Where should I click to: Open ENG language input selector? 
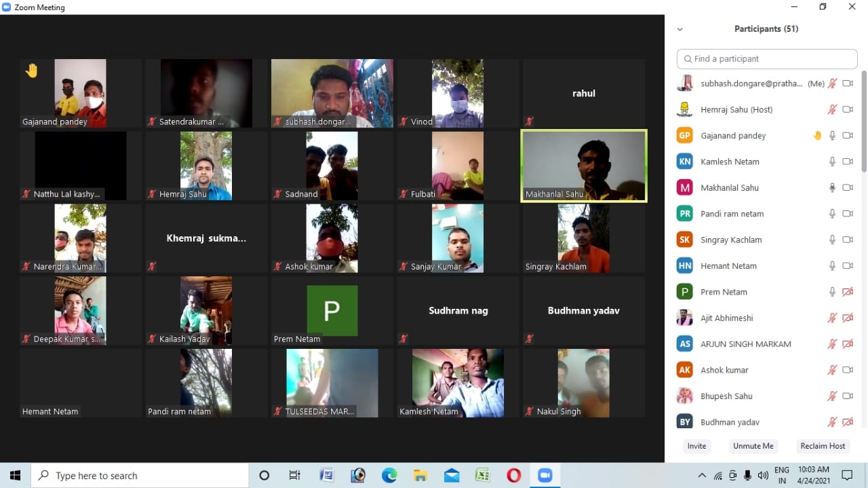781,475
